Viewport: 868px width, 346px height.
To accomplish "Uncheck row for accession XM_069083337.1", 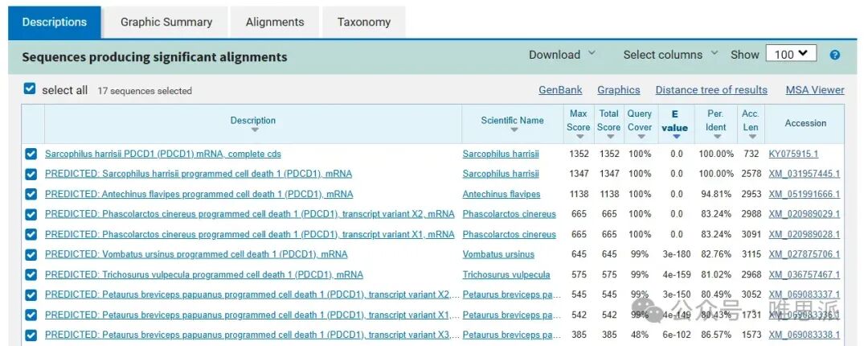I will (x=31, y=295).
